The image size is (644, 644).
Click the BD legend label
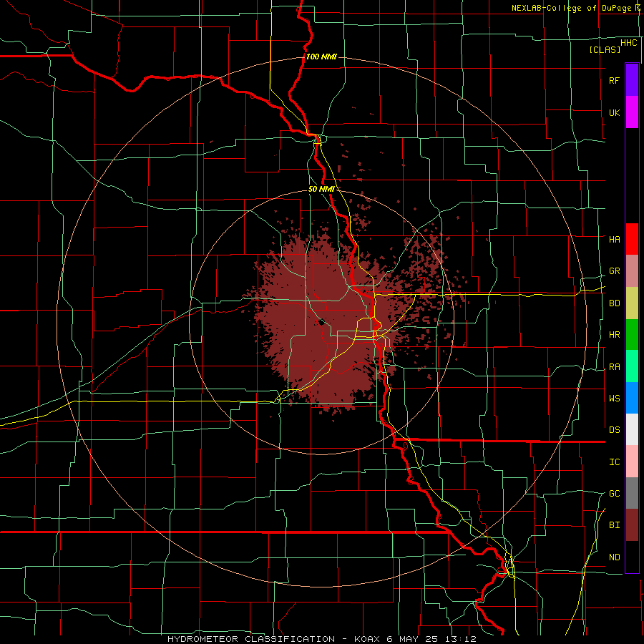pyautogui.click(x=614, y=303)
